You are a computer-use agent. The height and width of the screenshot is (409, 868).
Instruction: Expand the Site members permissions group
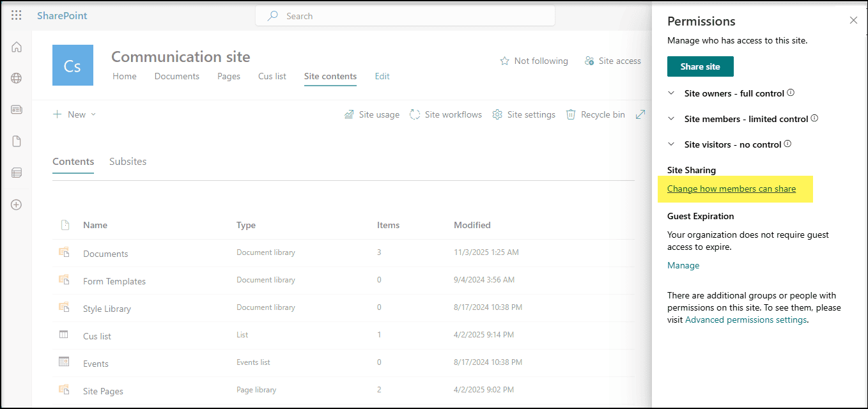pyautogui.click(x=671, y=118)
